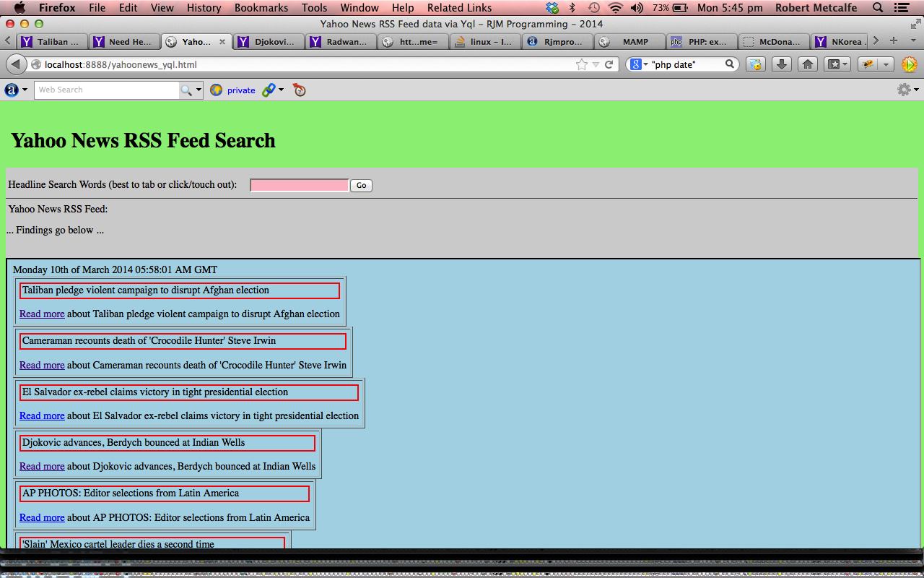
Task: Open the toolbar settings gear icon
Action: [904, 90]
